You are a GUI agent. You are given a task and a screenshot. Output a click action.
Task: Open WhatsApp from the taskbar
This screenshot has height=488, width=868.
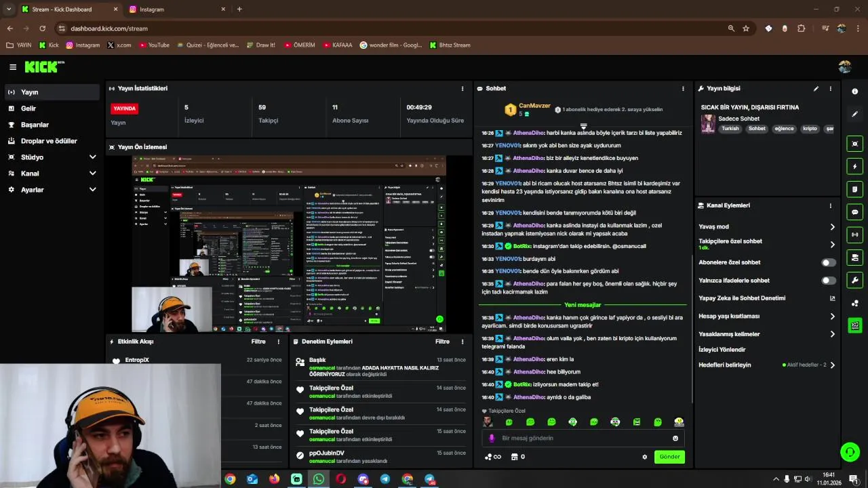pos(319,479)
